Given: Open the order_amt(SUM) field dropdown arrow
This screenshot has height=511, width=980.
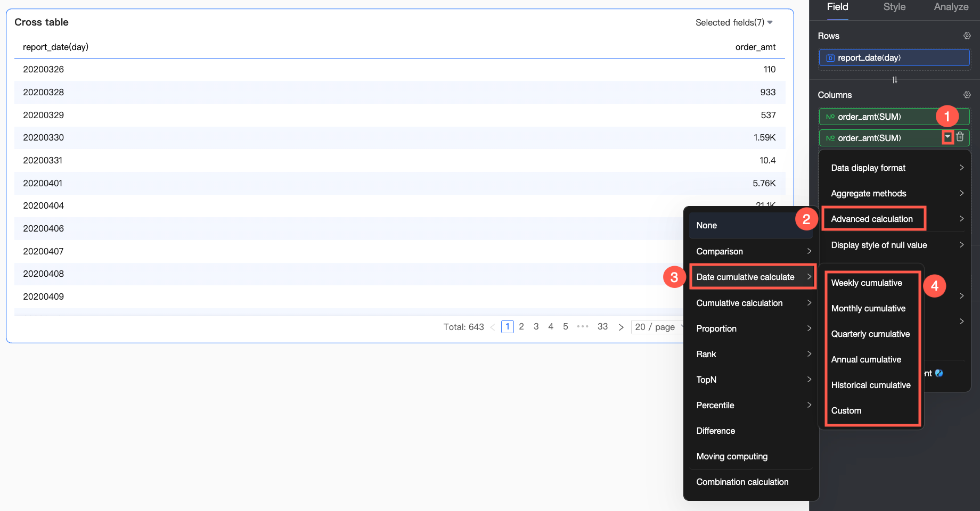Looking at the screenshot, I should point(948,137).
